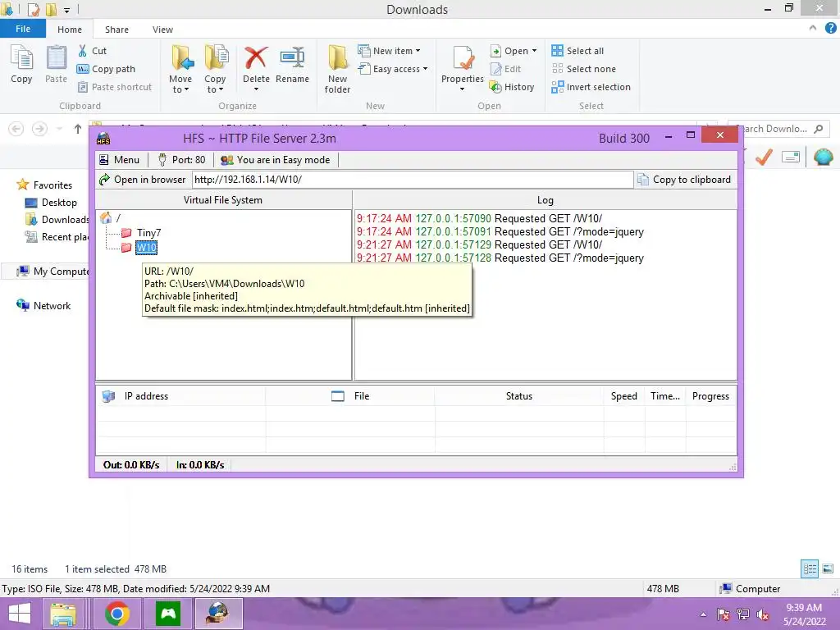Click the Speed column header
Screen dimensions: 840x630
point(624,396)
